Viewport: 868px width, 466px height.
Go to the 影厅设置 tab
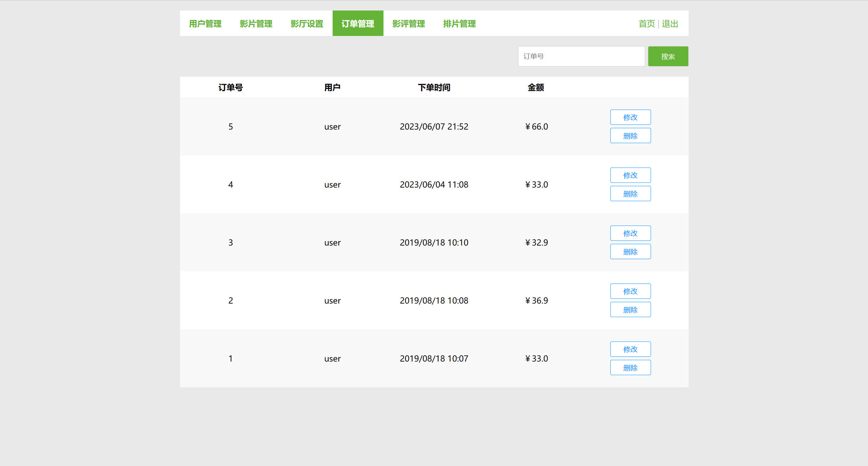[x=307, y=23]
